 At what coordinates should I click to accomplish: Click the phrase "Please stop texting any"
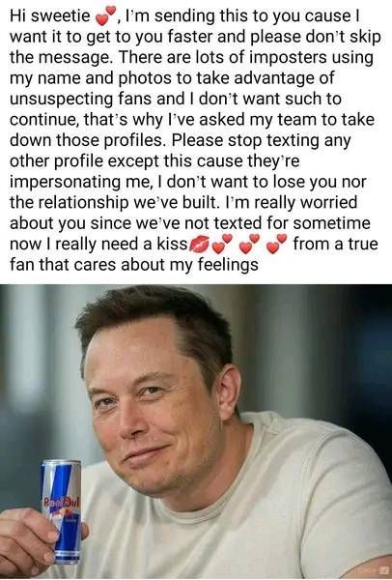[x=261, y=140]
